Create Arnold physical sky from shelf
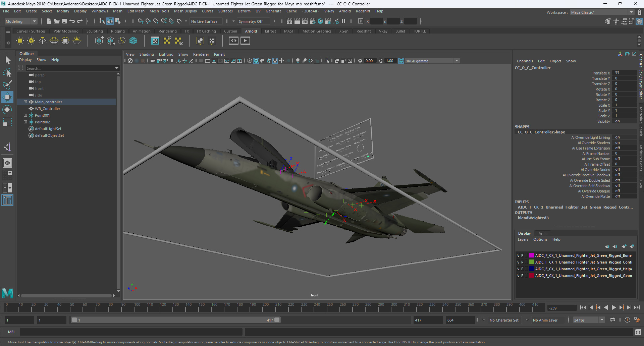Screen dimensions: 644x346 (77, 41)
